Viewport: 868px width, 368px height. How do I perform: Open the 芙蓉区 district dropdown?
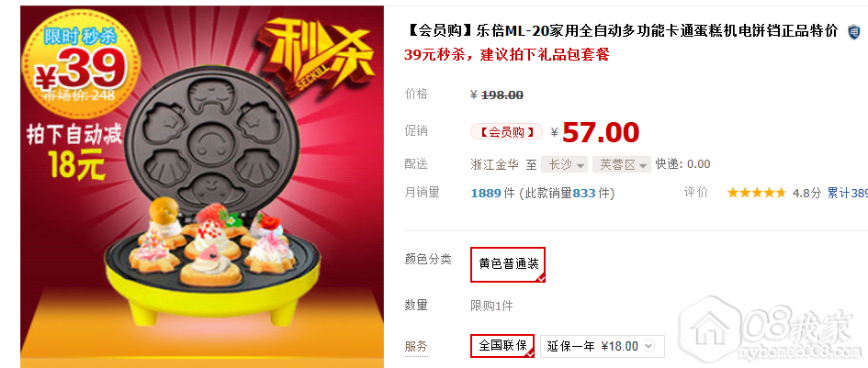[x=622, y=164]
